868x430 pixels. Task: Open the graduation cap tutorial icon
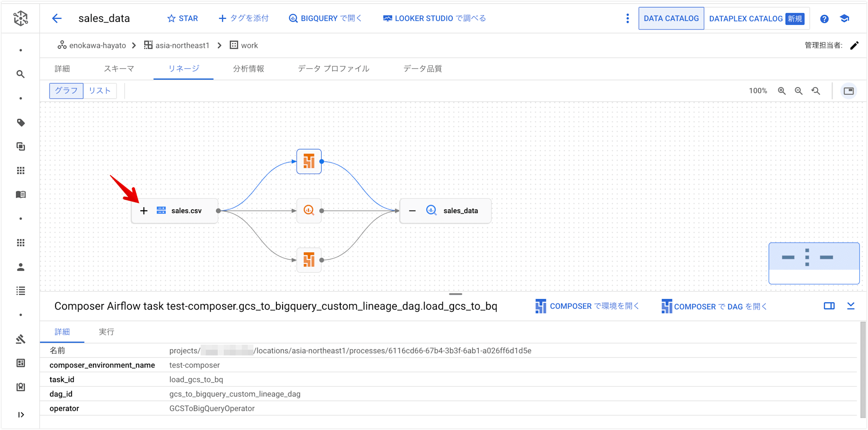click(x=845, y=19)
